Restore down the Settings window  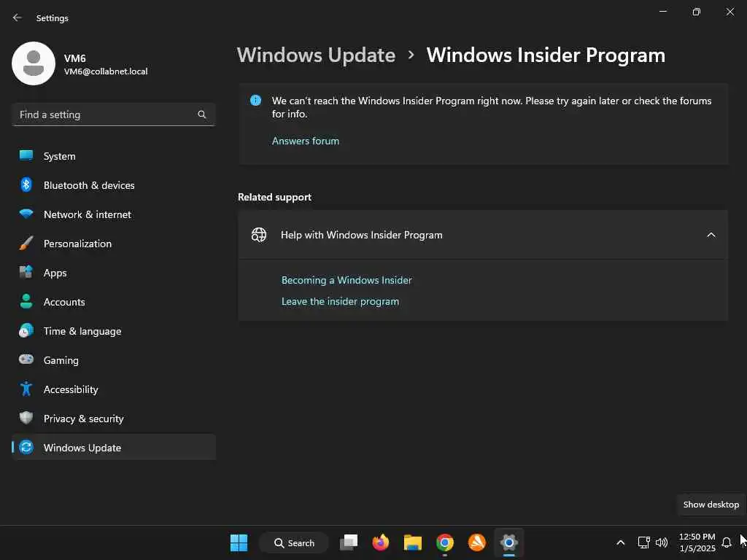coord(696,12)
